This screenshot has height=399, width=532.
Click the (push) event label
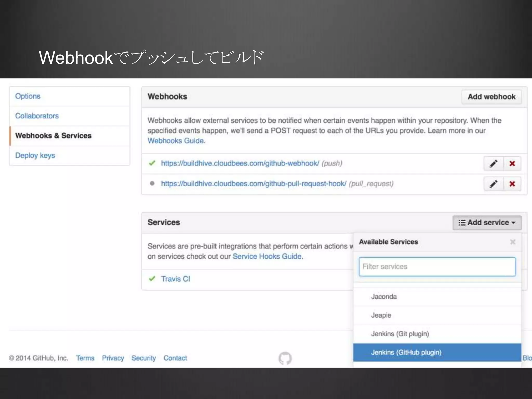(x=332, y=163)
